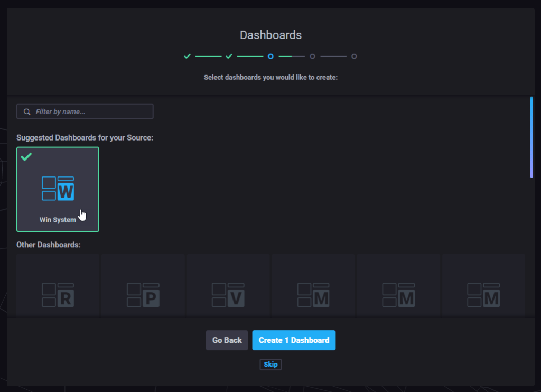Click the Win System card label text
The width and height of the screenshot is (541, 392).
(x=58, y=220)
